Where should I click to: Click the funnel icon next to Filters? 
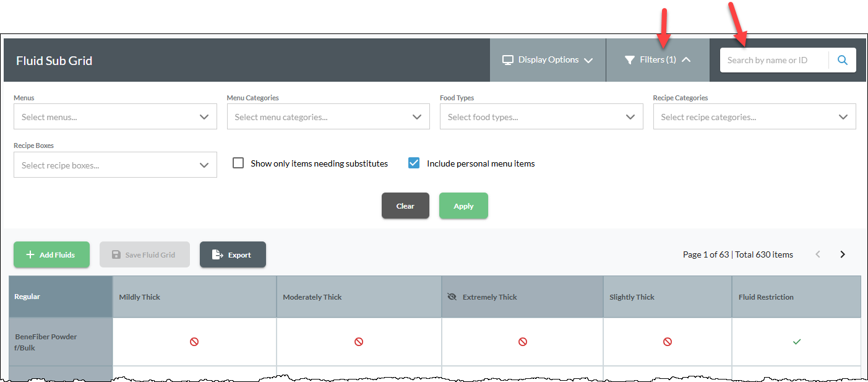click(630, 59)
